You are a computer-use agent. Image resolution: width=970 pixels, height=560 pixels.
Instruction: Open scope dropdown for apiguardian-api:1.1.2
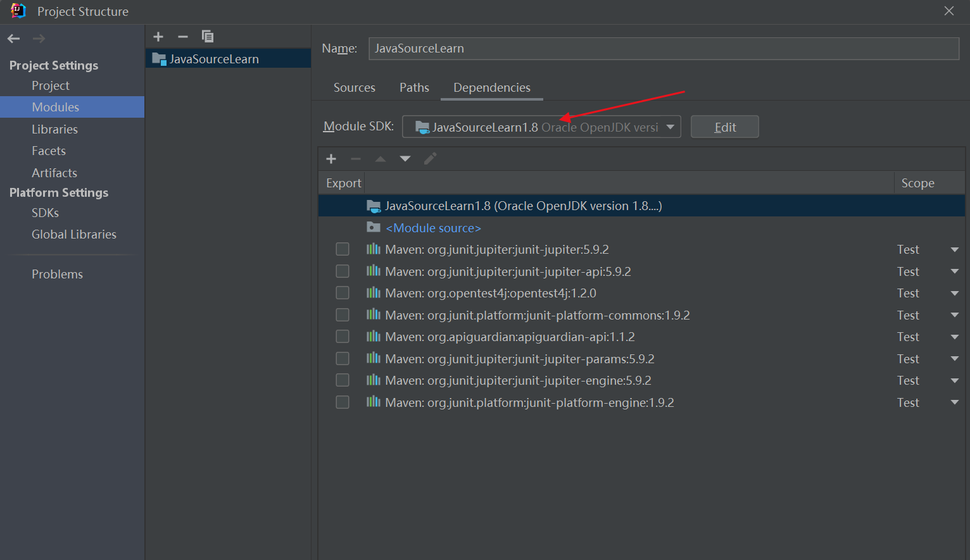(x=954, y=337)
